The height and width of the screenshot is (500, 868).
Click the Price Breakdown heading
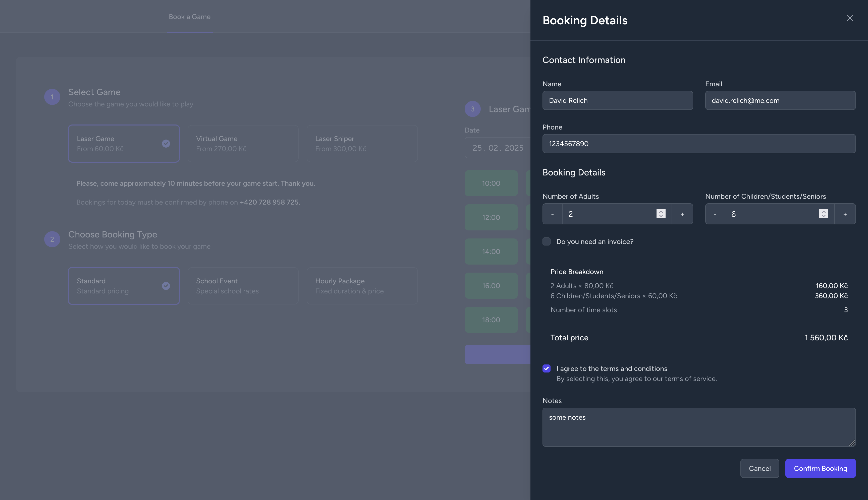point(577,272)
